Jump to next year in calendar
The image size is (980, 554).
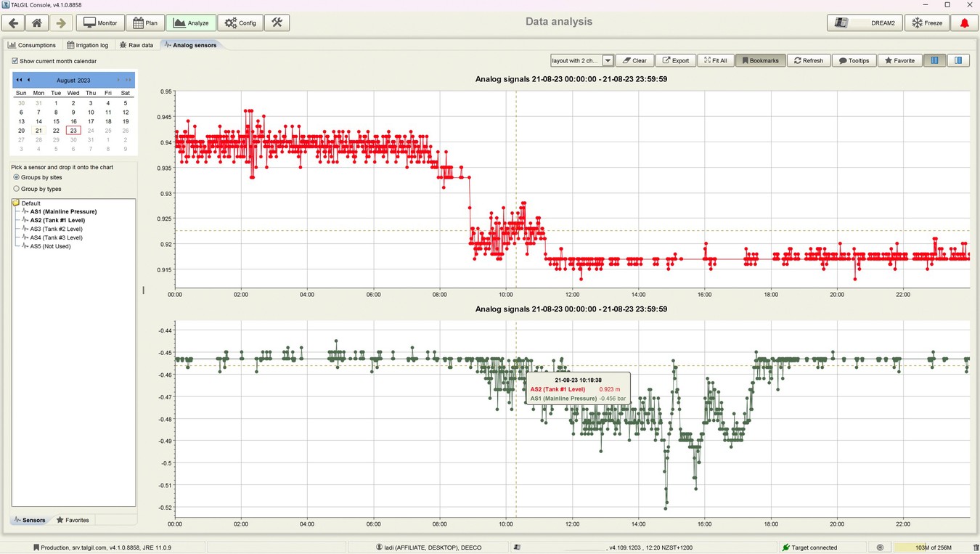click(128, 80)
